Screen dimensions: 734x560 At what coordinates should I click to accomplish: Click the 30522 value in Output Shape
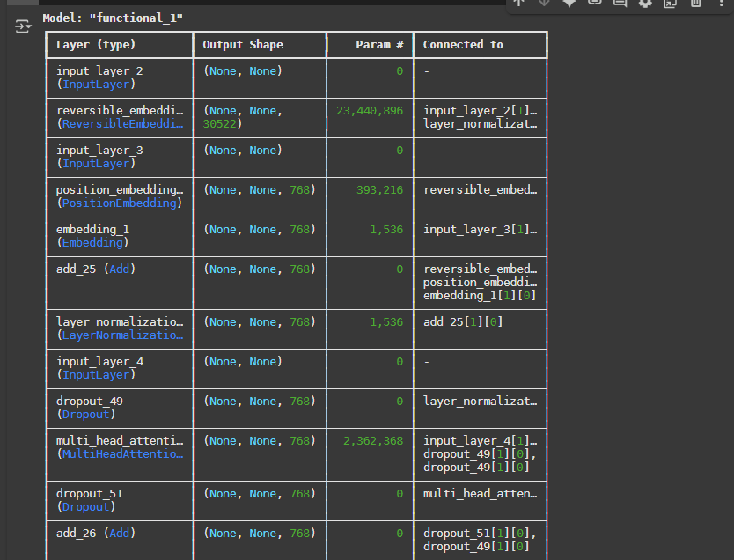[x=219, y=124]
